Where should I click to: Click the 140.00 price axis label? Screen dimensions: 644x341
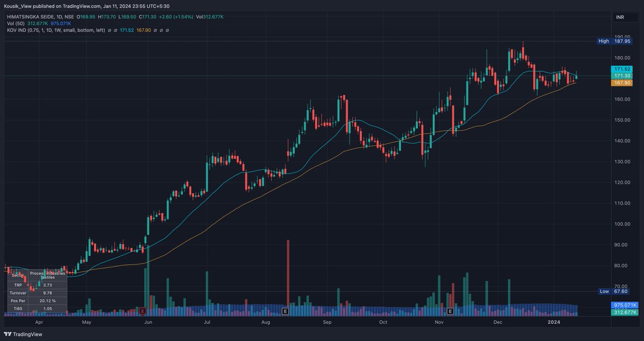click(623, 141)
